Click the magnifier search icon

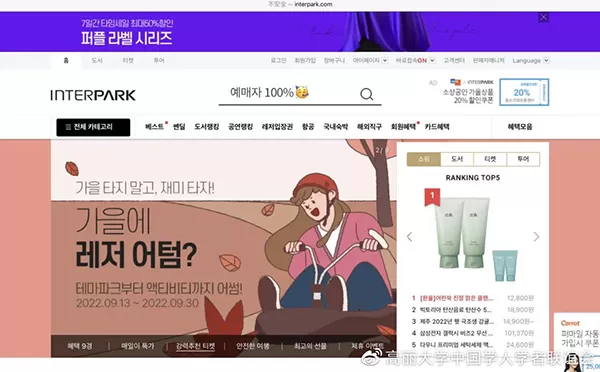click(x=366, y=94)
